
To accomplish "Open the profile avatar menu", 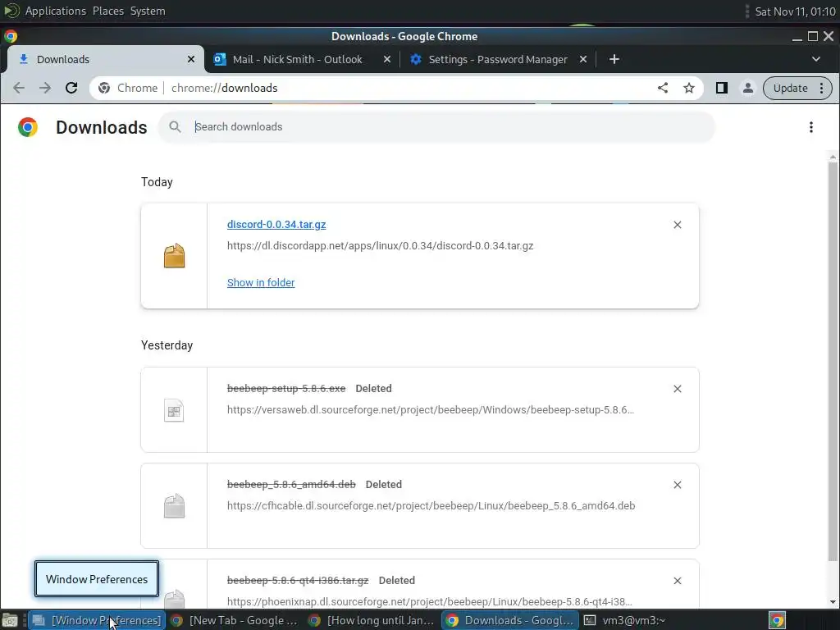I will 748,88.
